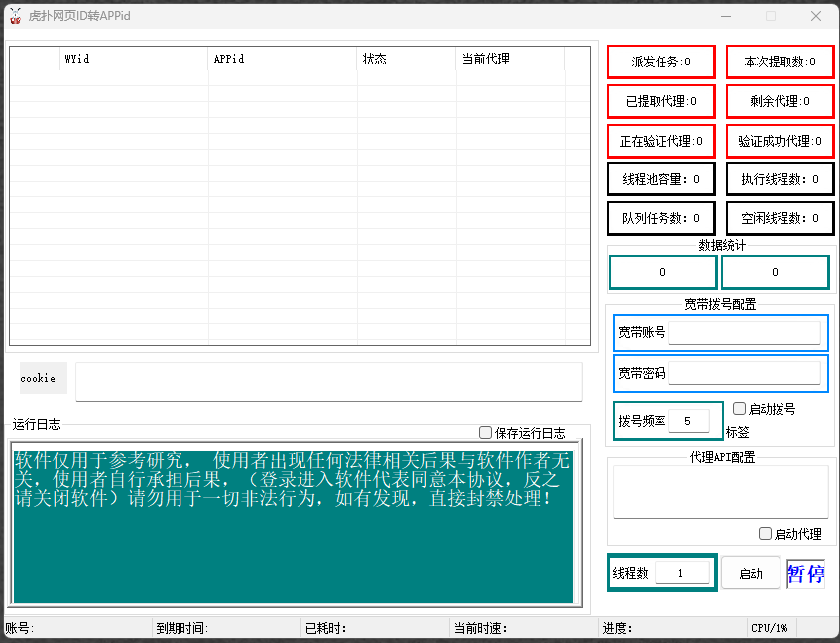Click the 状态 column header

click(407, 60)
